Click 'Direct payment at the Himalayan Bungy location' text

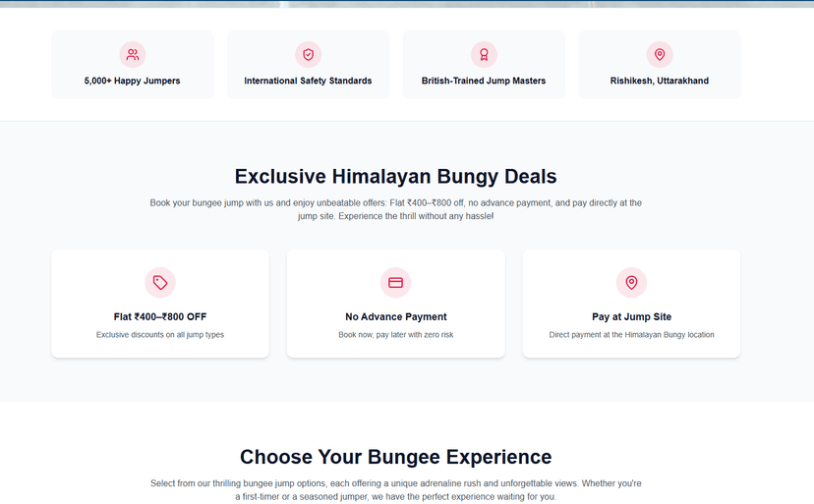tap(631, 335)
